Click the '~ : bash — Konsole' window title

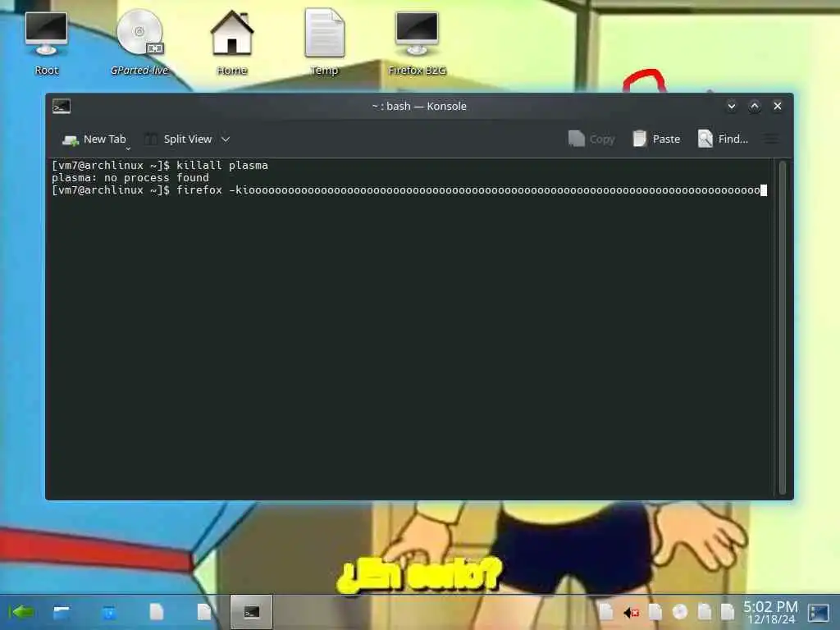click(x=419, y=106)
